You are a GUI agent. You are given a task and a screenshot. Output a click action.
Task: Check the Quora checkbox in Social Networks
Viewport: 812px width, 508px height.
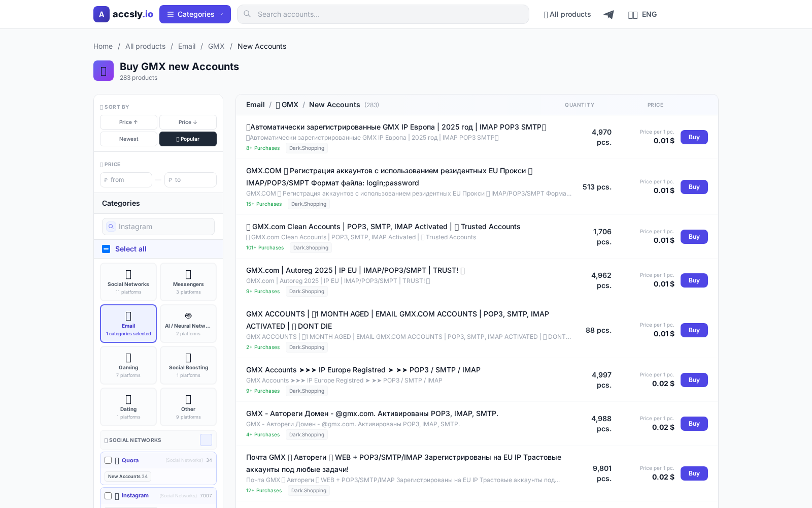tap(108, 460)
